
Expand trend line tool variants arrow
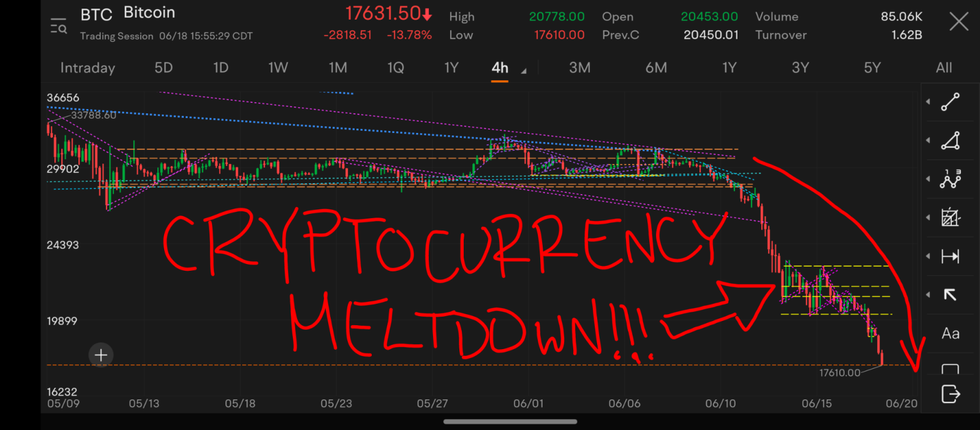pos(928,102)
